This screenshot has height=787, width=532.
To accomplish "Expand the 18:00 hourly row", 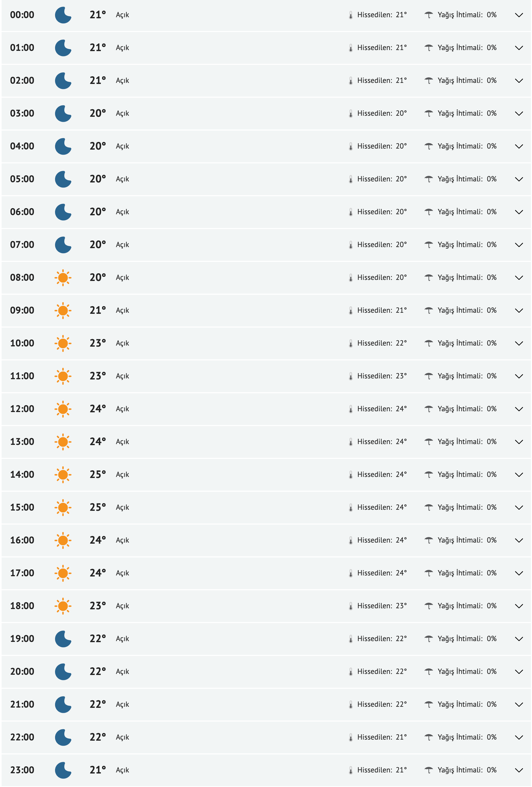I will (x=519, y=606).
